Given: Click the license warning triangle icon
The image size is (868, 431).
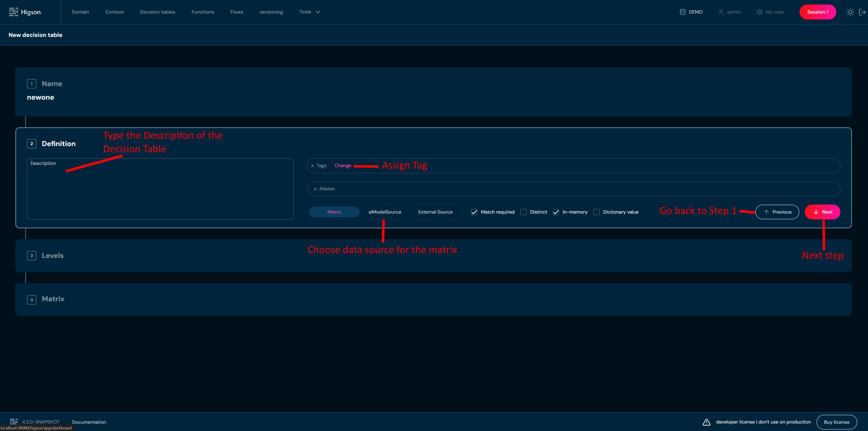Looking at the screenshot, I should point(706,422).
